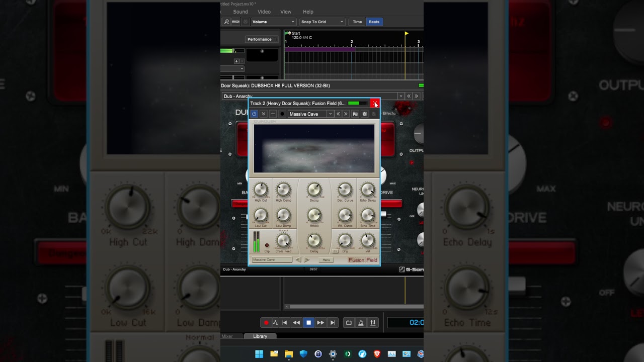Switch timeline ruler to Beats
644x362 pixels.
pyautogui.click(x=374, y=22)
